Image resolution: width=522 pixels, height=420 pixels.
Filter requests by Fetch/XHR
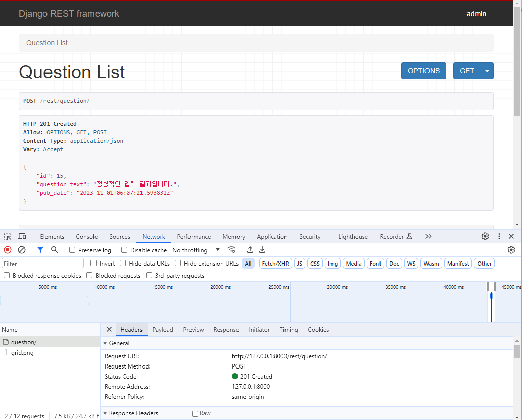pyautogui.click(x=275, y=264)
